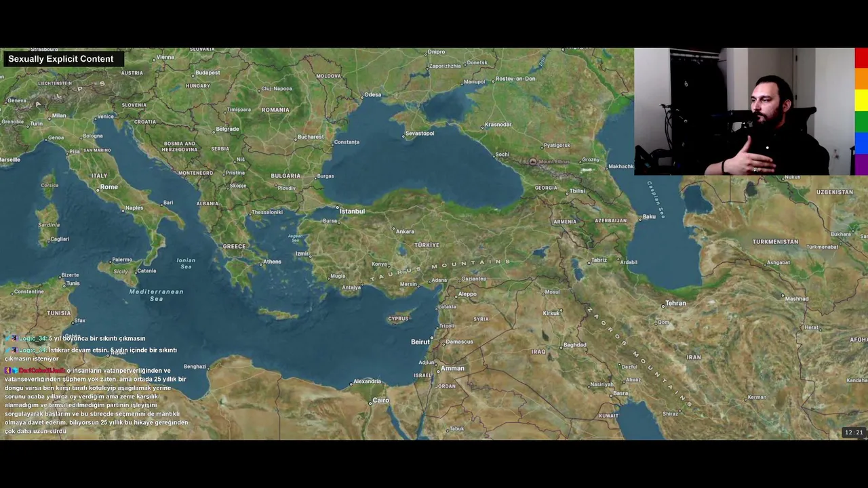Click the Antalya city label
Screen dimensions: 868x488
coord(351,287)
